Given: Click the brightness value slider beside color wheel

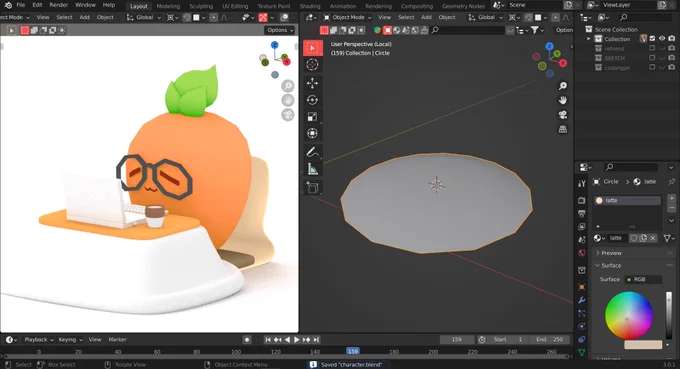Looking at the screenshot, I should [x=668, y=315].
